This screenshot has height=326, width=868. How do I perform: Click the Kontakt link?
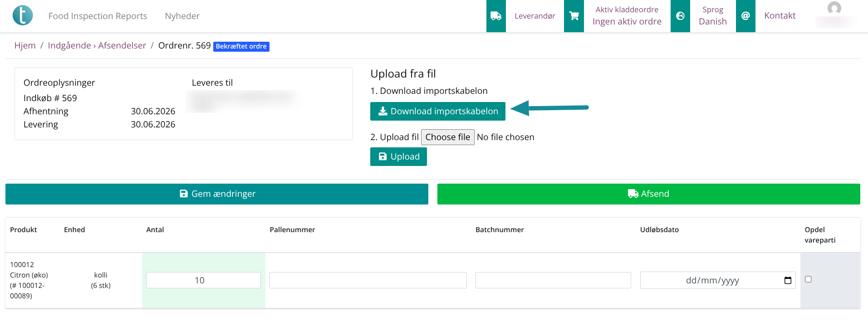(x=780, y=16)
